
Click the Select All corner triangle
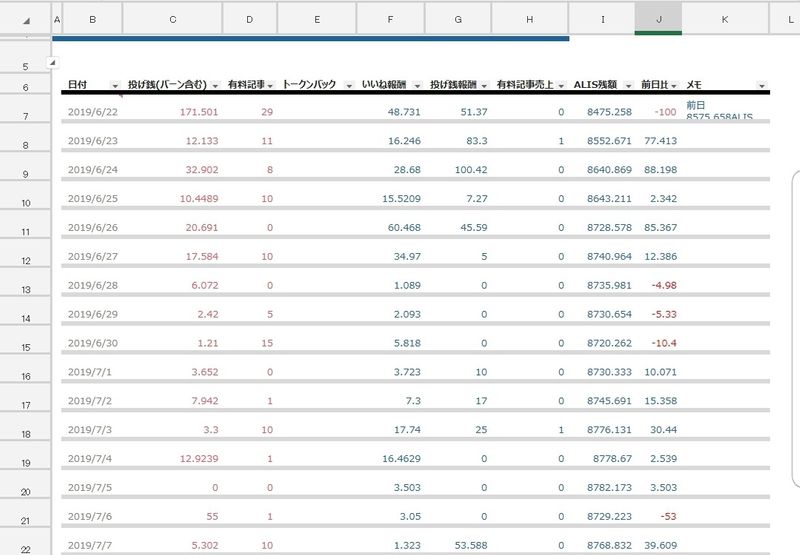pos(25,19)
